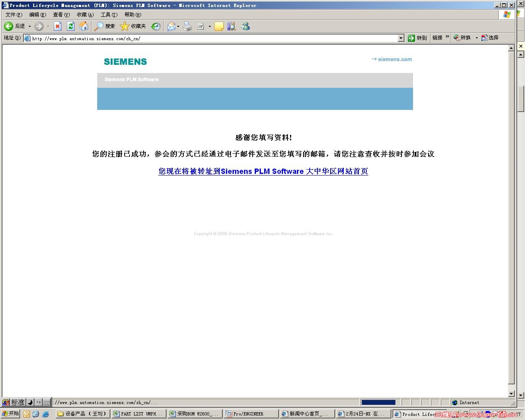Click the yellow note toolbar icon

tap(219, 26)
